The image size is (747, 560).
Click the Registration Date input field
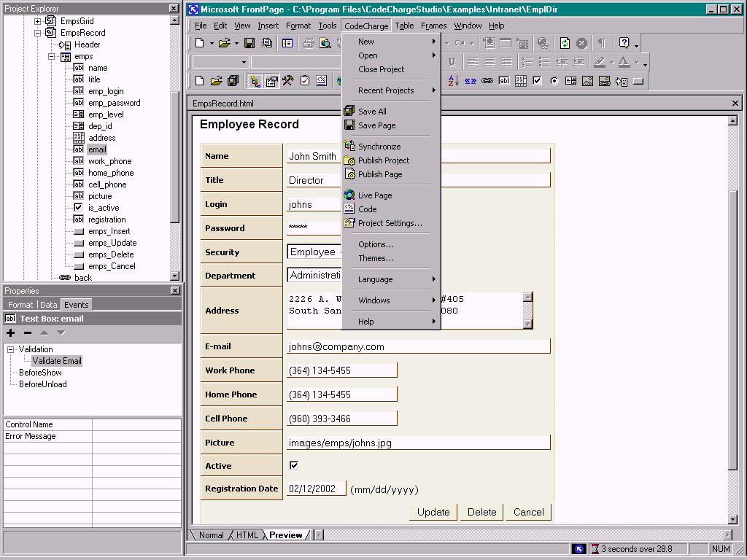point(317,489)
